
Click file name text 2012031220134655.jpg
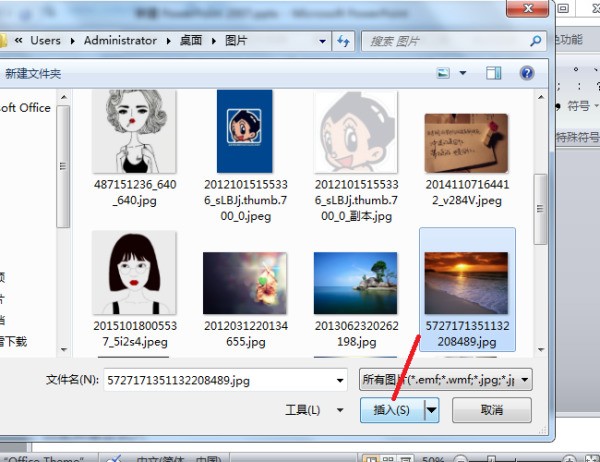click(246, 333)
